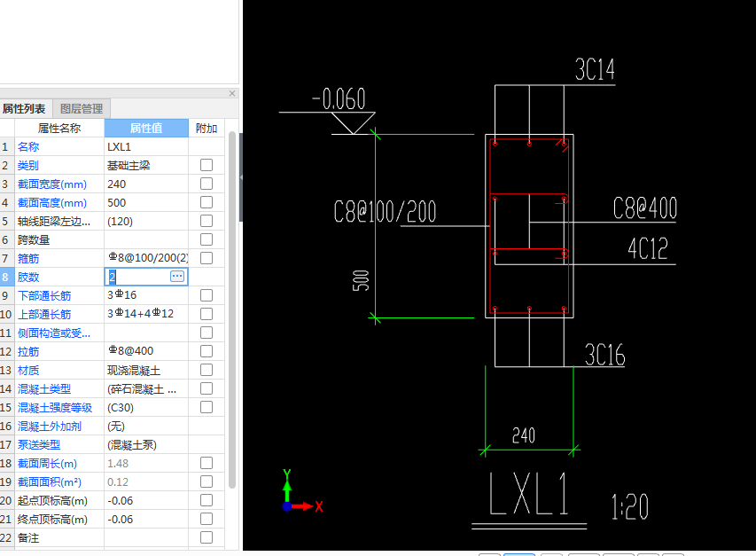Tick the 附加 checkbox for 截面宽度
The height and width of the screenshot is (556, 756).
tap(207, 184)
